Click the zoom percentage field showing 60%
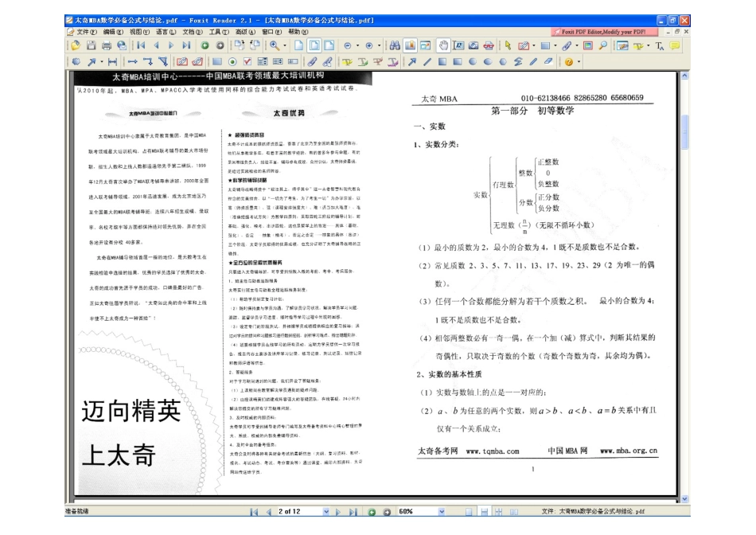Image resolution: width=756 pixels, height=535 pixels. [416, 511]
